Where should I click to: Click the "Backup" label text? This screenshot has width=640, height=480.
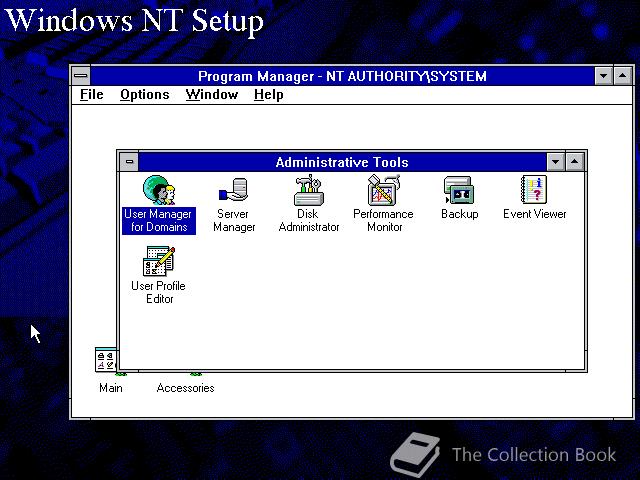pyautogui.click(x=460, y=214)
